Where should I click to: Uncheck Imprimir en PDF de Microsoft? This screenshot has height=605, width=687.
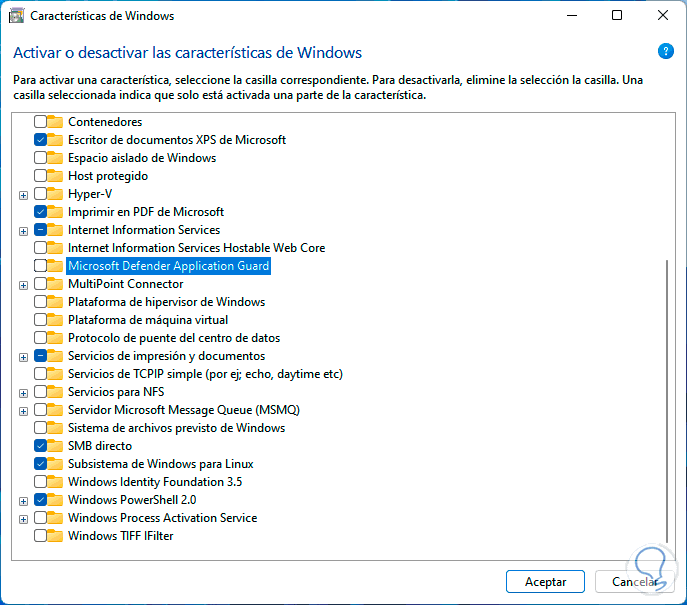click(x=40, y=212)
